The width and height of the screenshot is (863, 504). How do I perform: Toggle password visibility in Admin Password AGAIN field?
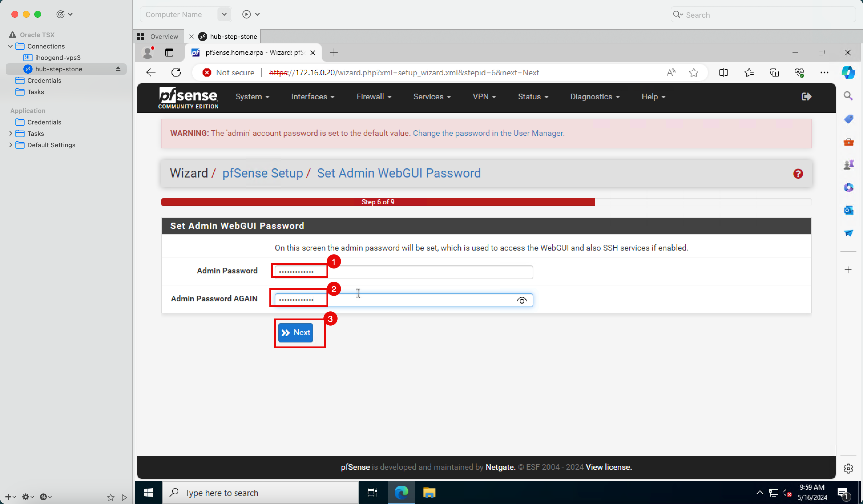tap(521, 300)
